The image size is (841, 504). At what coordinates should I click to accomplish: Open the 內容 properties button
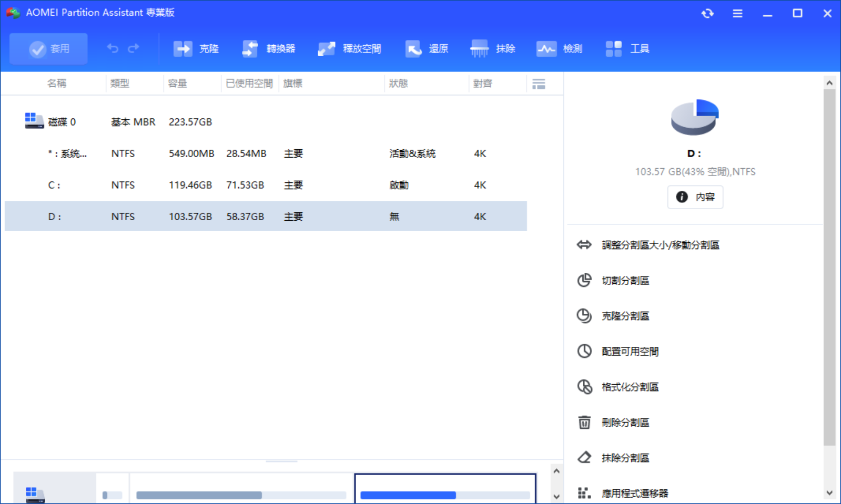pos(695,197)
